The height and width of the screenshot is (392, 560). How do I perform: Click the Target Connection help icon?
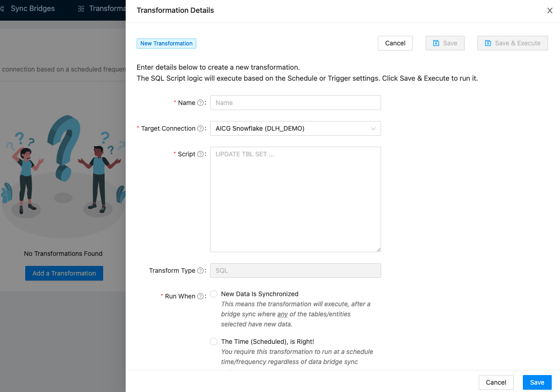200,128
